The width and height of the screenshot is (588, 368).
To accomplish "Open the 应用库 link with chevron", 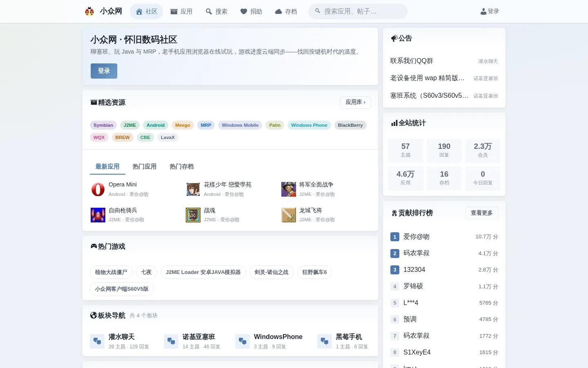I will click(x=355, y=102).
